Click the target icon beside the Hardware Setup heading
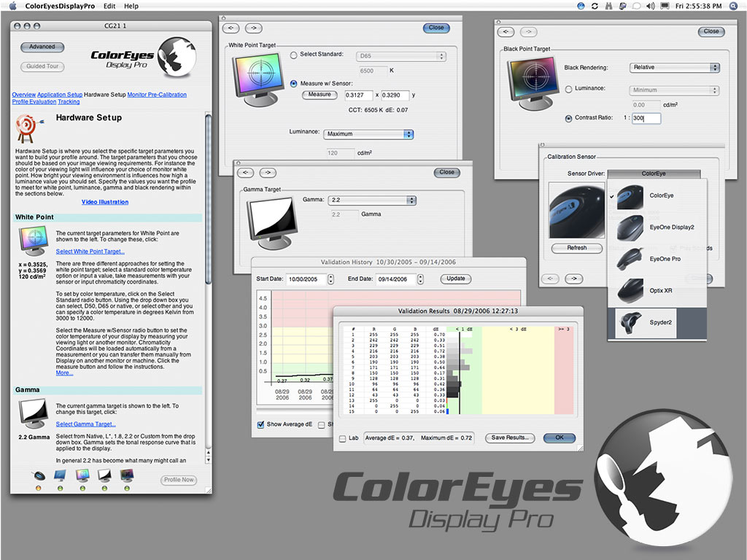Screen dimensions: 747x560 28,128
